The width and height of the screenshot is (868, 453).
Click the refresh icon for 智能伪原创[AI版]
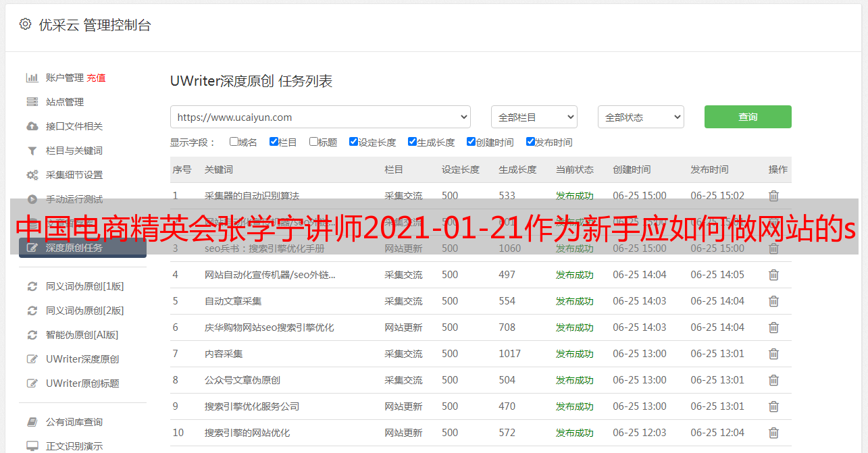click(x=32, y=335)
